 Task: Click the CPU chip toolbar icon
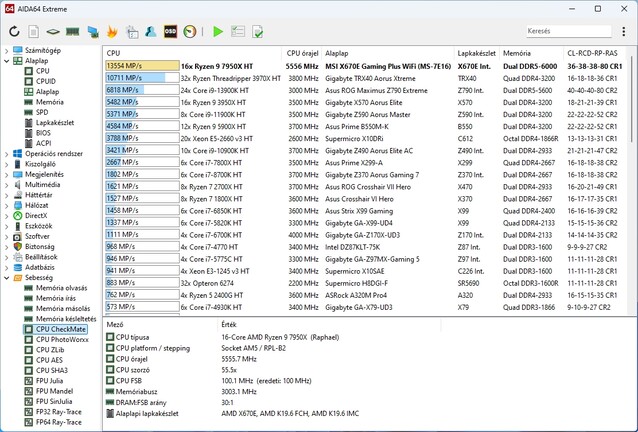[53, 31]
